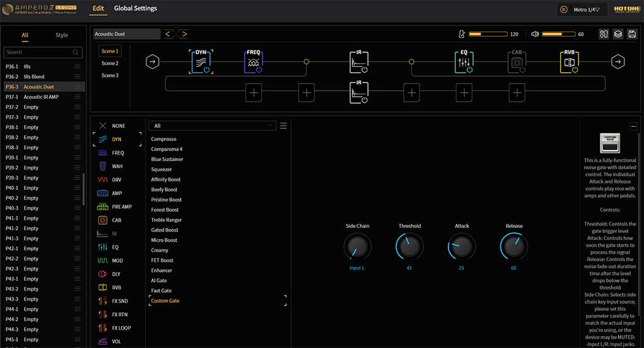Open the tuner icon beside 120 slider

[x=462, y=34]
